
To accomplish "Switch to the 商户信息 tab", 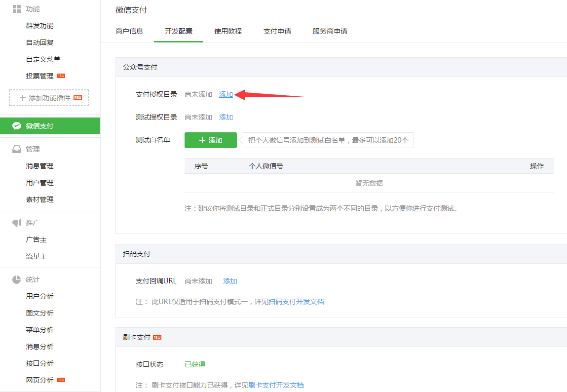I will tap(129, 31).
